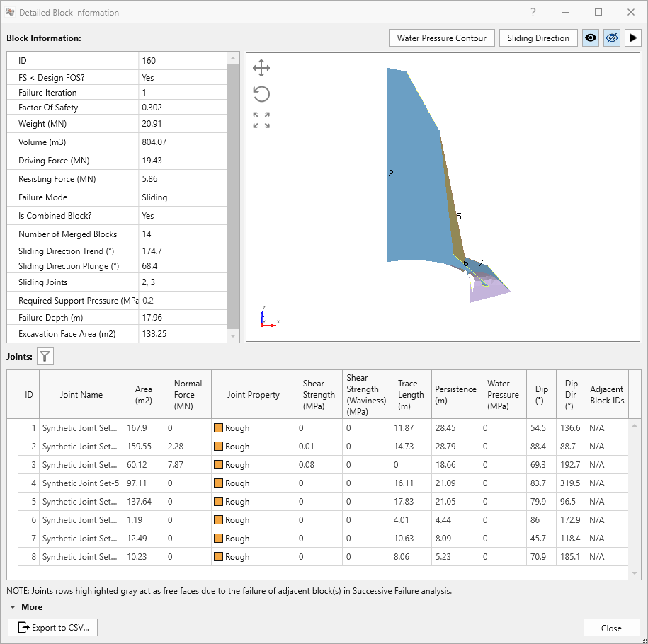Sort by the Shear Strength (Waviness) header
Viewport: 648px width, 644px height.
click(366, 394)
